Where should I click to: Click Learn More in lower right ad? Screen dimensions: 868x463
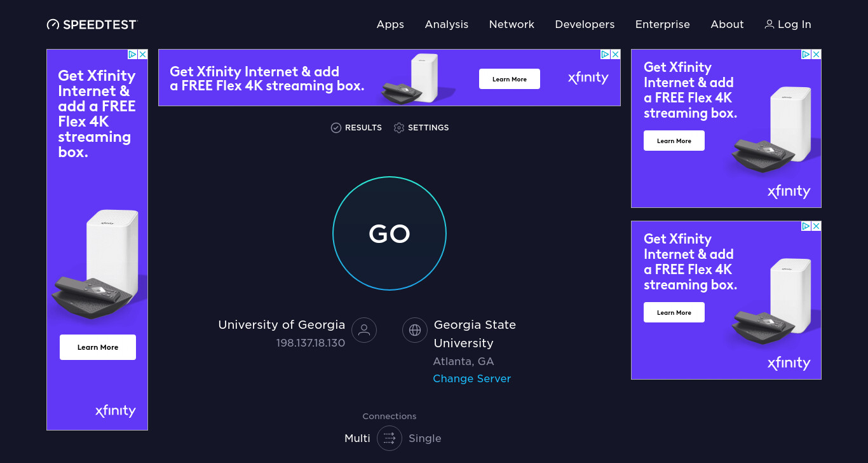[x=674, y=312]
